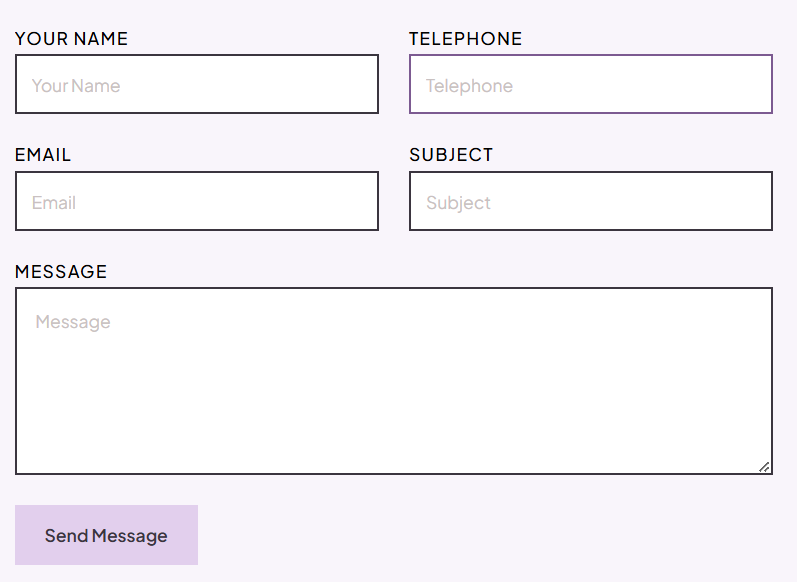Image resolution: width=797 pixels, height=582 pixels.
Task: Click the TELEPHONE label above the field
Action: click(465, 39)
